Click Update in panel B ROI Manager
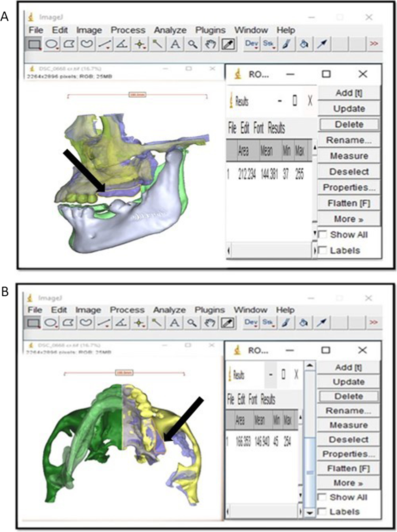Screen dimensions: 397x532 pos(349,382)
